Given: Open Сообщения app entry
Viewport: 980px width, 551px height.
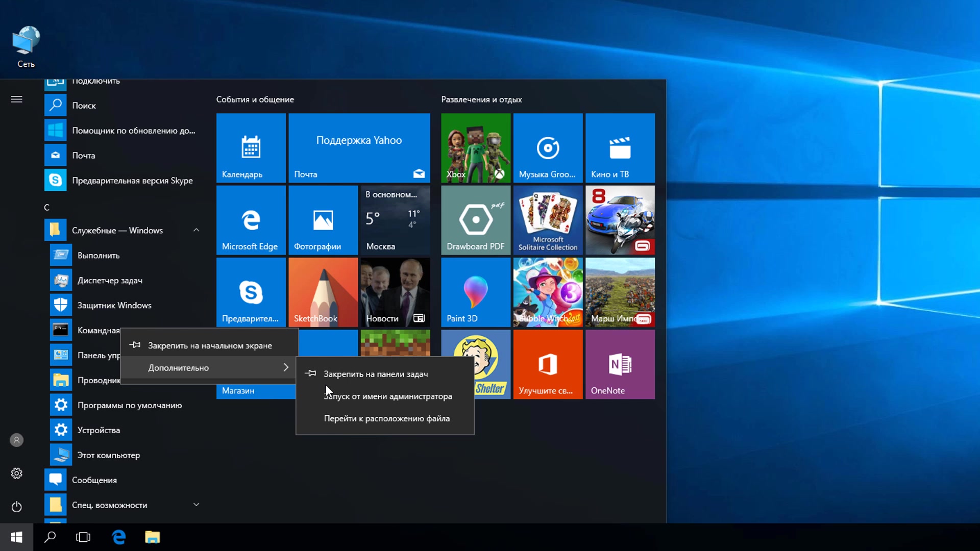Looking at the screenshot, I should pyautogui.click(x=122, y=480).
